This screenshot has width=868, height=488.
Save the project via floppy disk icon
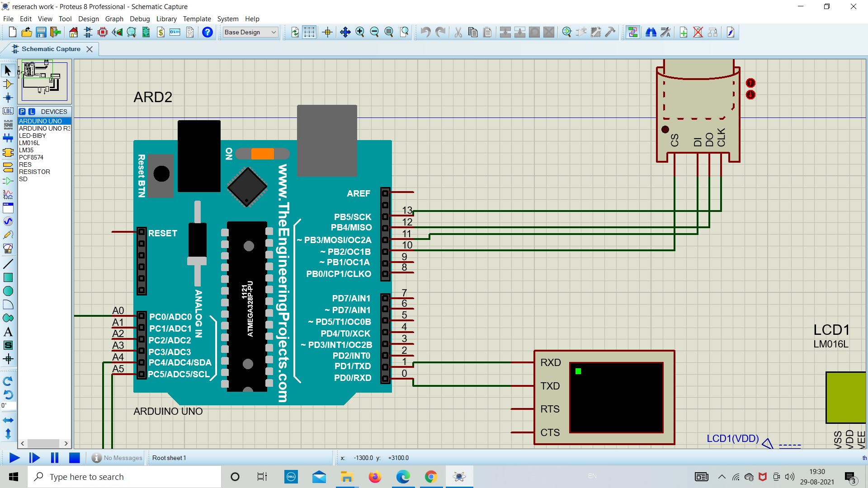[x=41, y=32]
